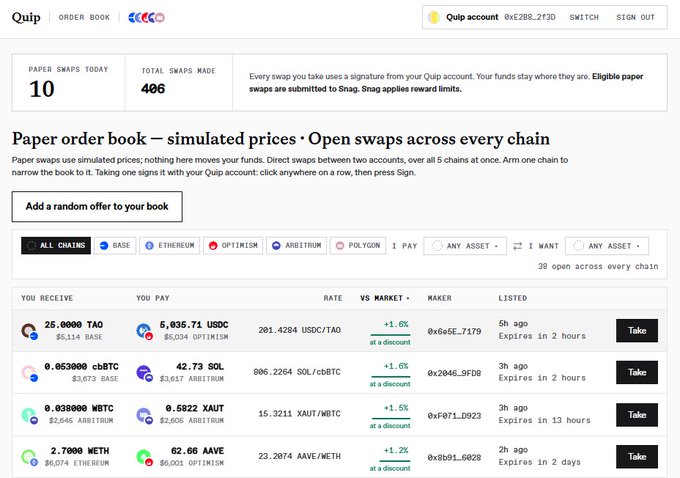680x478 pixels.
Task: Click the USDC token icon
Action: 143,330
